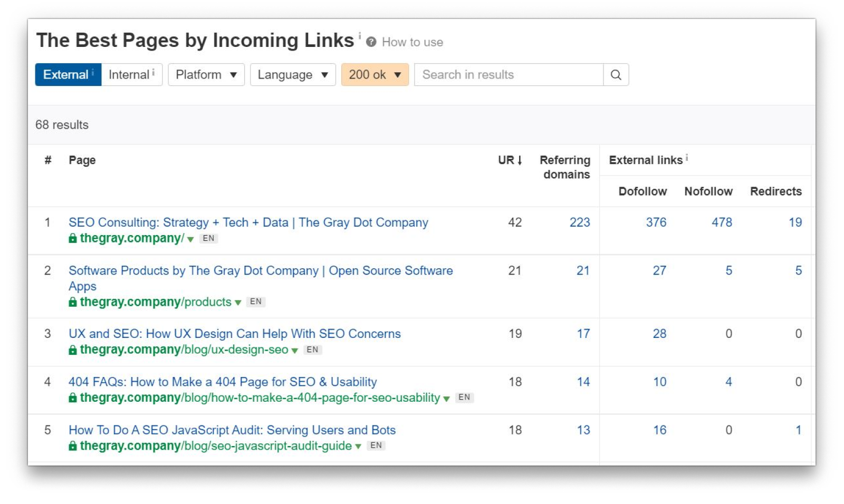Click the info icon next to External links header
The image size is (844, 504).
pyautogui.click(x=687, y=158)
